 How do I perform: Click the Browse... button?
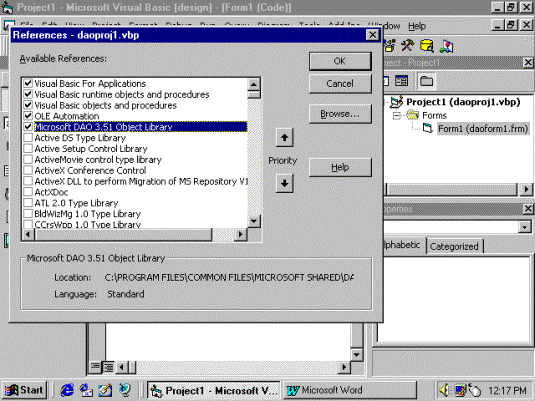coord(340,114)
